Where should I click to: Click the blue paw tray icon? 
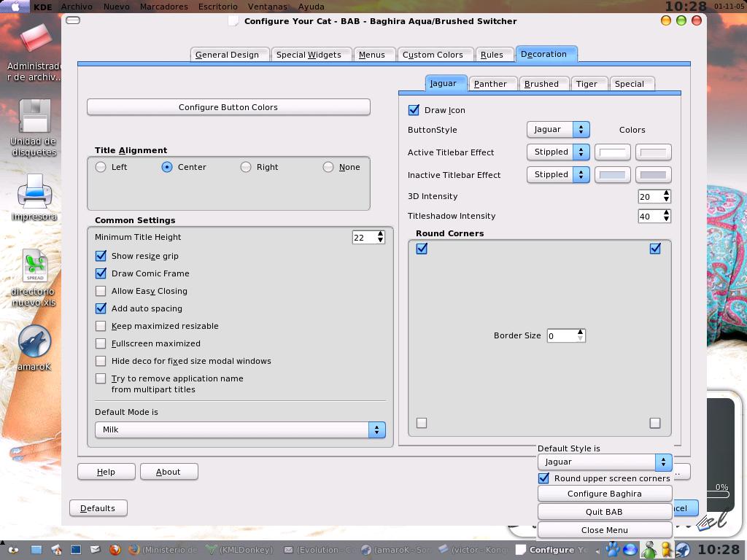pos(613,550)
